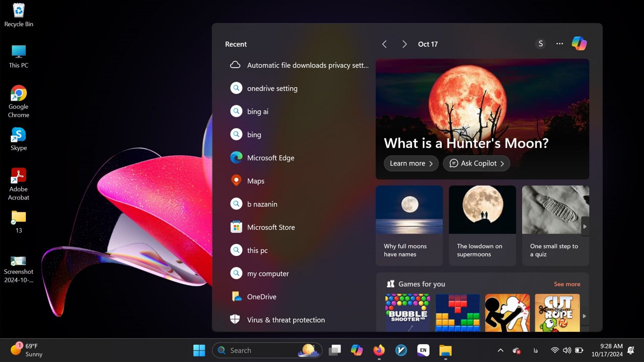The width and height of the screenshot is (644, 362).
Task: Go to next day arrow
Action: pyautogui.click(x=405, y=44)
